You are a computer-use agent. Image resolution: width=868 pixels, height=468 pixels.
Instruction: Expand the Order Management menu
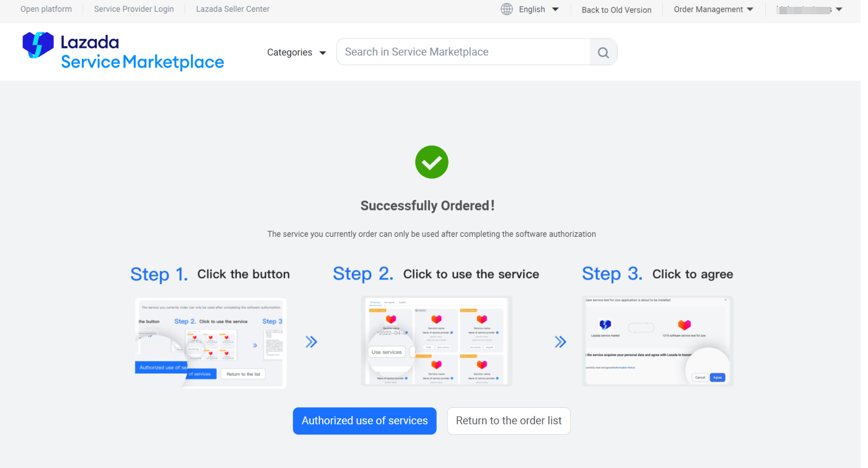(713, 9)
